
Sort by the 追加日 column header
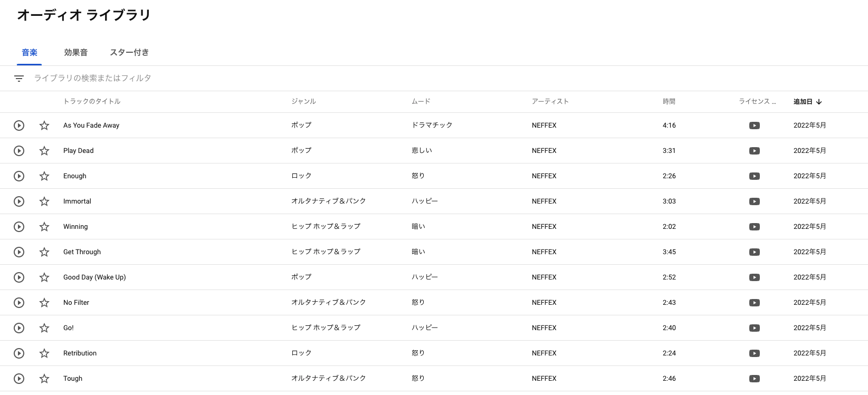(x=807, y=102)
